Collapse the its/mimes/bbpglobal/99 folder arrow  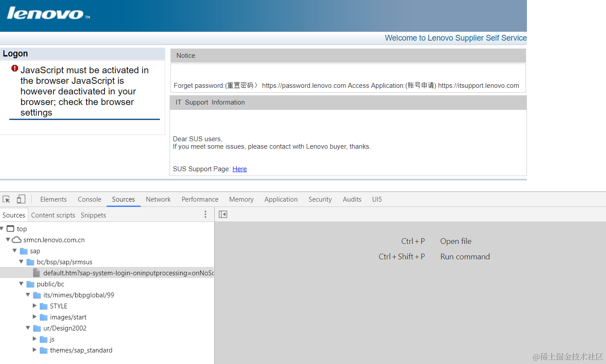[28, 295]
